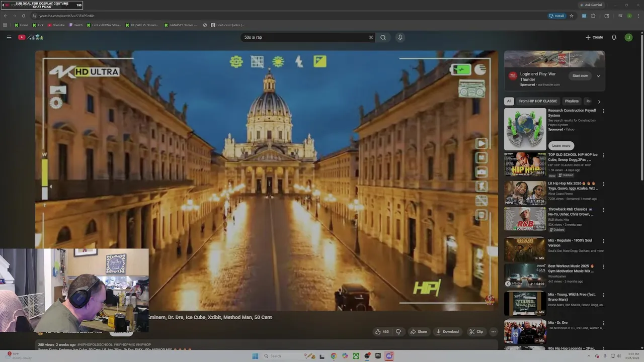Screen dimensions: 644x362
Task: Share the video
Action: click(419, 331)
